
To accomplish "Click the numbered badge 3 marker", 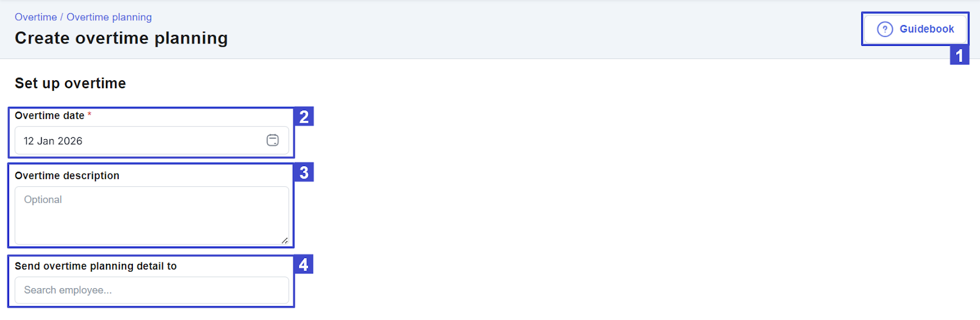I will (304, 172).
